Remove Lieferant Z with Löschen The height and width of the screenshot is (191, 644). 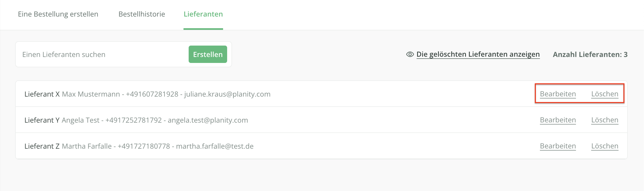tap(605, 146)
